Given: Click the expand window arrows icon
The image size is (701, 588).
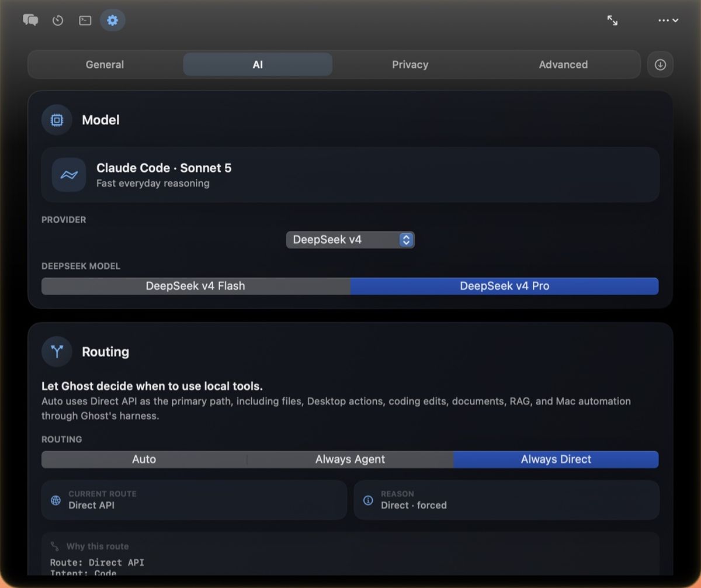Looking at the screenshot, I should (612, 20).
